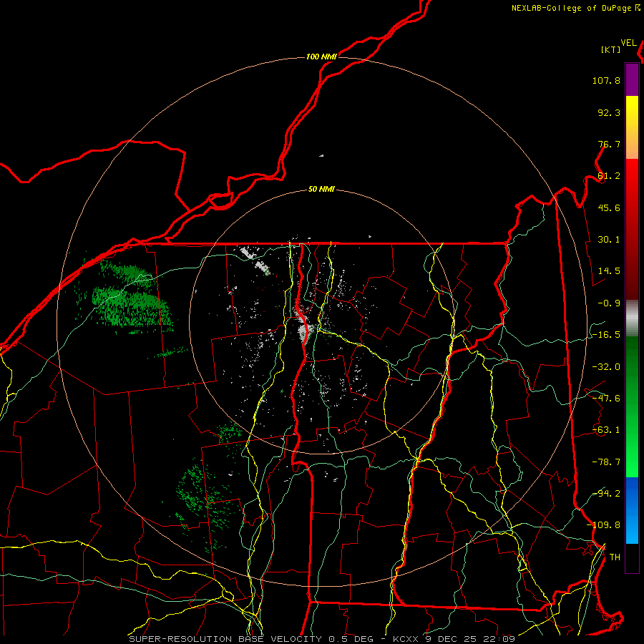Click the 76.7 velocity scale value
Screen dimensions: 644x644
tap(609, 144)
